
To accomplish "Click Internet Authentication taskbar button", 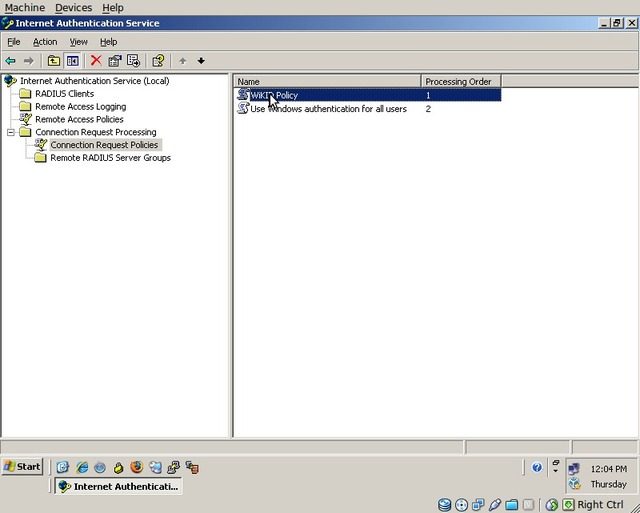I will 118,486.
